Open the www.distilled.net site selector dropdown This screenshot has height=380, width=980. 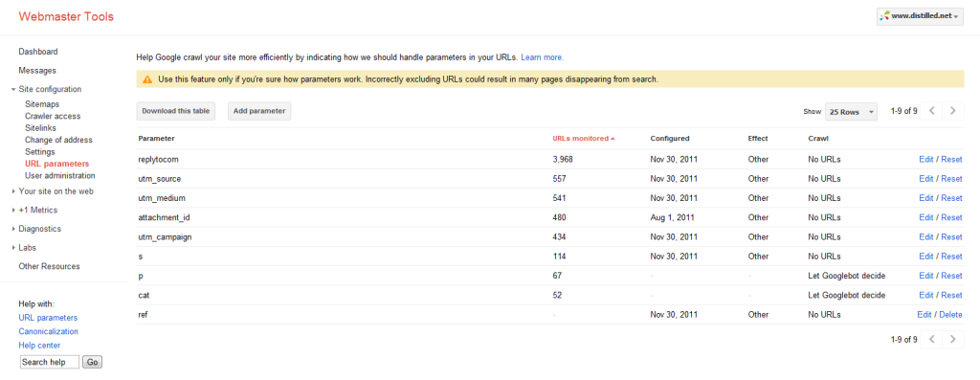click(920, 16)
